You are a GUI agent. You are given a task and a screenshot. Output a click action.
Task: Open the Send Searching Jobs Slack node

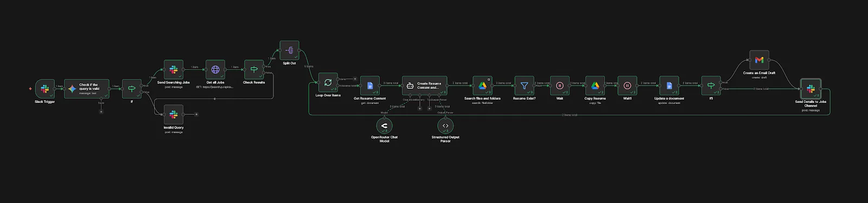pos(174,70)
